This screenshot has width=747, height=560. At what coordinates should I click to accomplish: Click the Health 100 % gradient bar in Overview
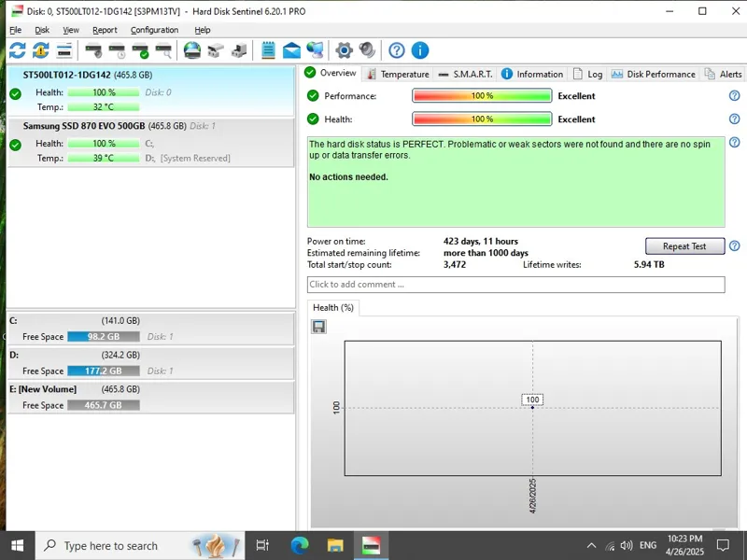482,119
